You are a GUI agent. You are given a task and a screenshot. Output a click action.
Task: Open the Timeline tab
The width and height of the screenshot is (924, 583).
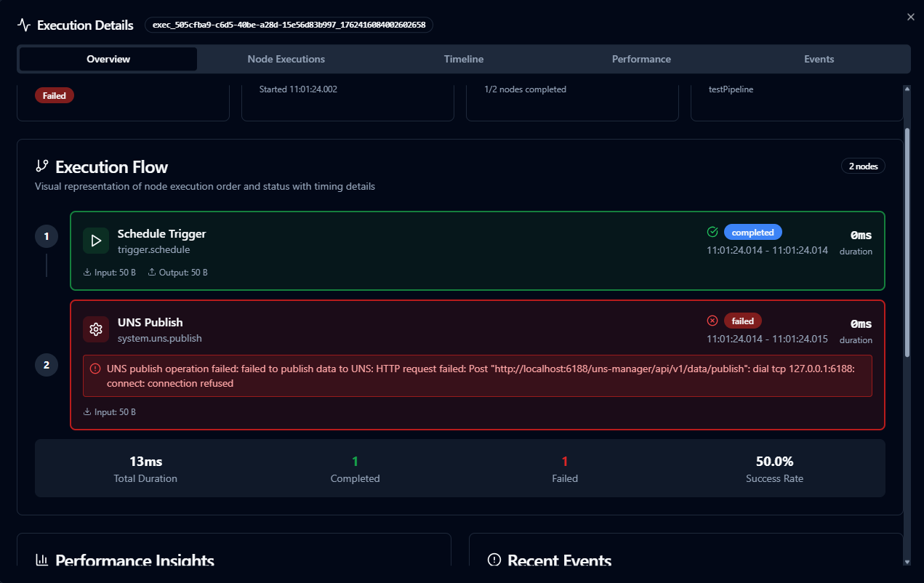click(464, 59)
